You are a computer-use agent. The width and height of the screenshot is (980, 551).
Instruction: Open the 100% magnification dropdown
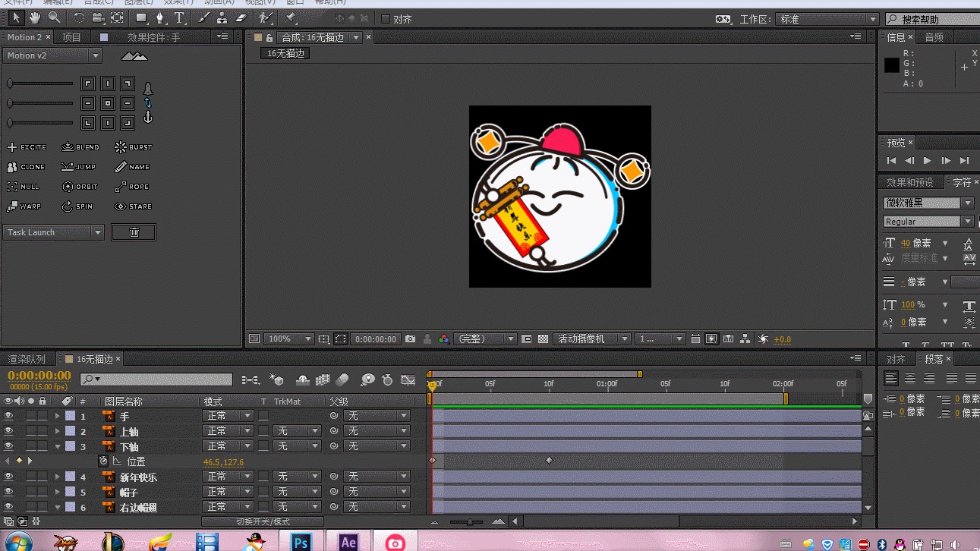click(x=289, y=339)
